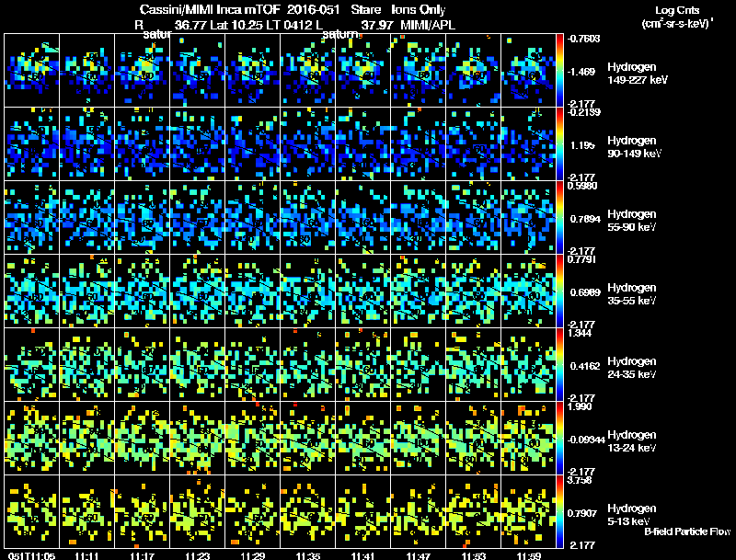Open the 13-24 keV image panel at 11:59
The height and width of the screenshot is (560, 736).
pyautogui.click(x=528, y=439)
